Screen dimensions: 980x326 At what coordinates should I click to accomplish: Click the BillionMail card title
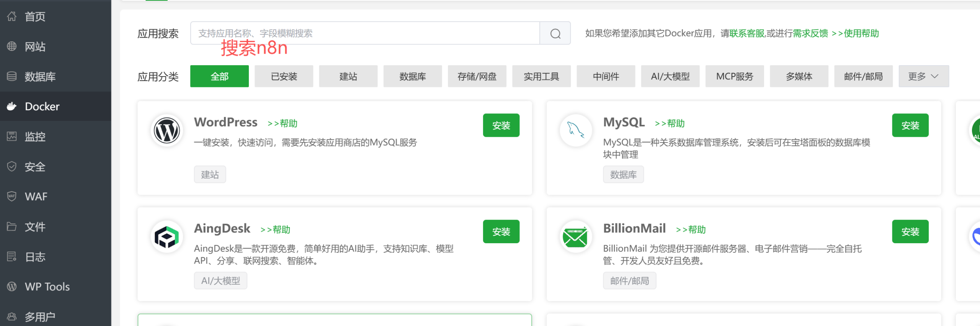coord(634,228)
